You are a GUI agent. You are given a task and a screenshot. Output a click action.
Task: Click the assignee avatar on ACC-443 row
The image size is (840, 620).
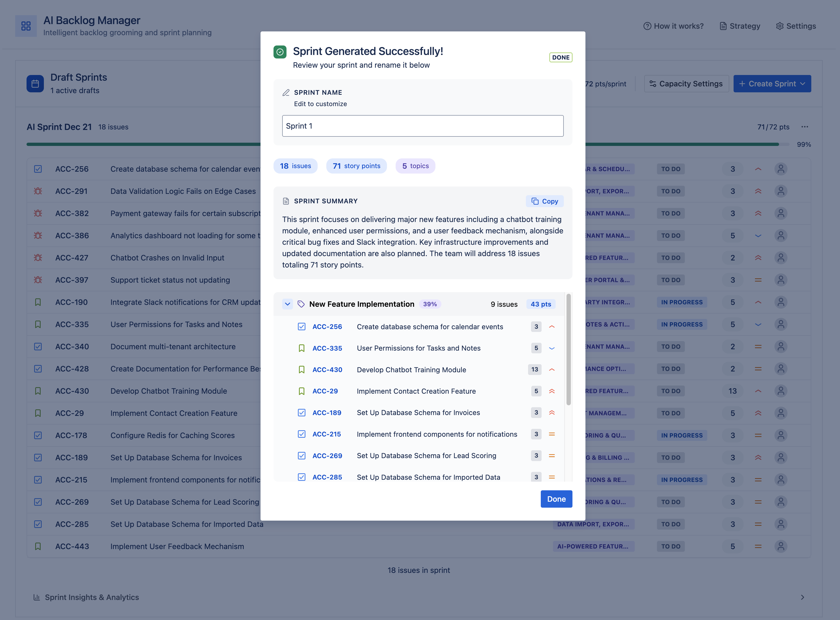[781, 546]
